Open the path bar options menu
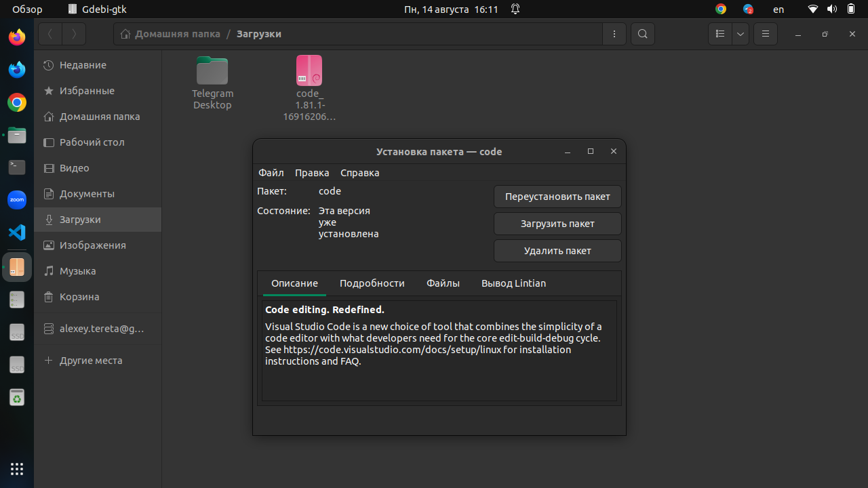 click(614, 34)
